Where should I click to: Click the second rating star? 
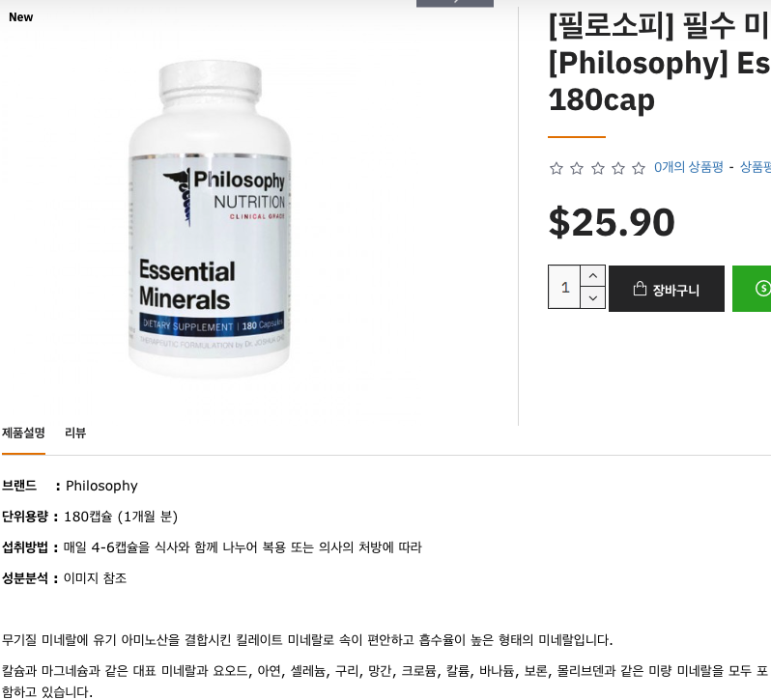point(577,169)
